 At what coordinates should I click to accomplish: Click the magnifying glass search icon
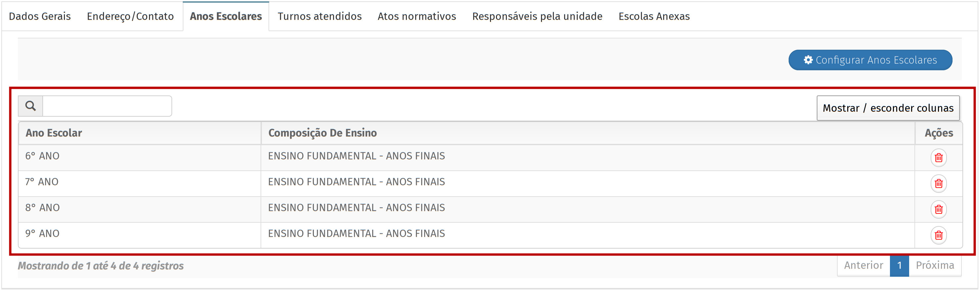[x=30, y=106]
